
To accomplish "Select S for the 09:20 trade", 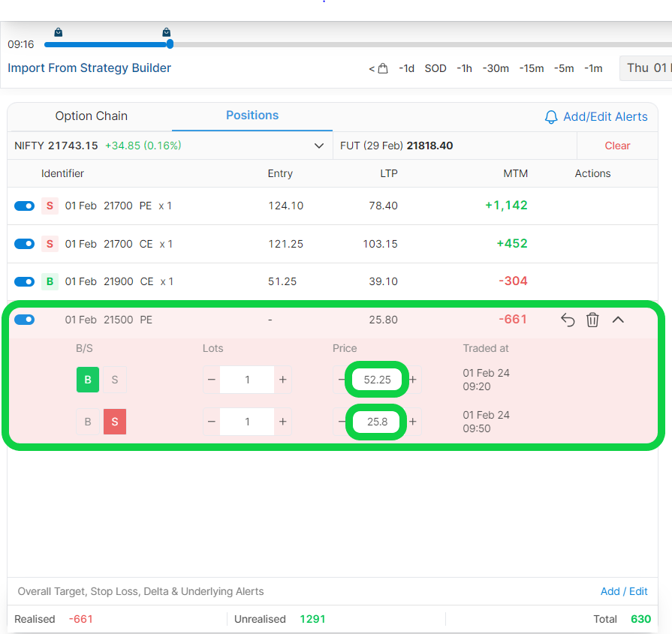I will [115, 380].
